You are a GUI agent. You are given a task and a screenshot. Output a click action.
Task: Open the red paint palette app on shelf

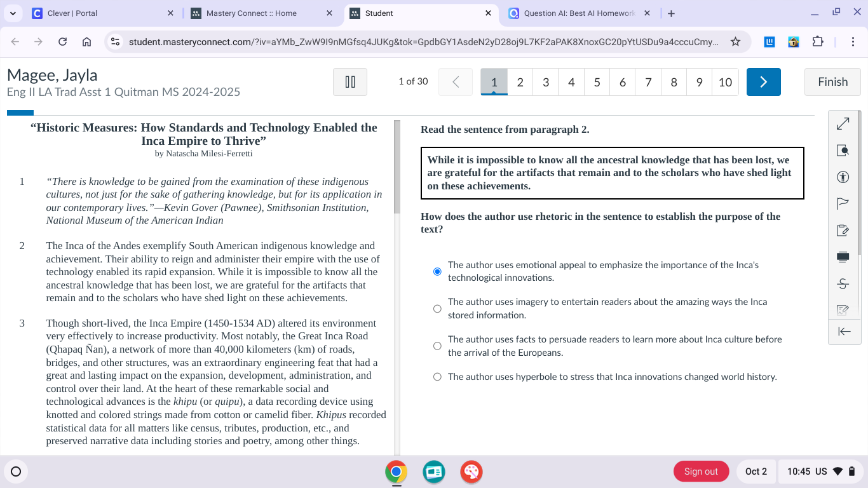pyautogui.click(x=471, y=471)
